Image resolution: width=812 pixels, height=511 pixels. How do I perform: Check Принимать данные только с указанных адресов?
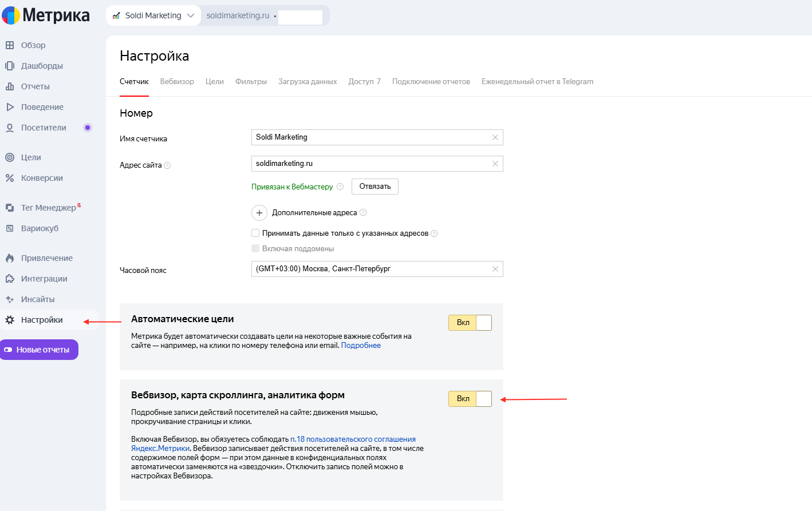[255, 233]
